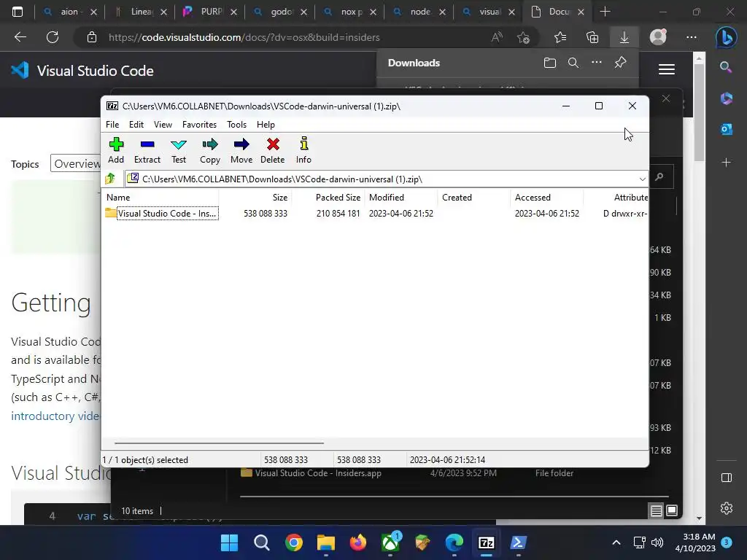The width and height of the screenshot is (747, 560).
Task: Select the Visual Studio Code - Ins... folder
Action: [162, 214]
